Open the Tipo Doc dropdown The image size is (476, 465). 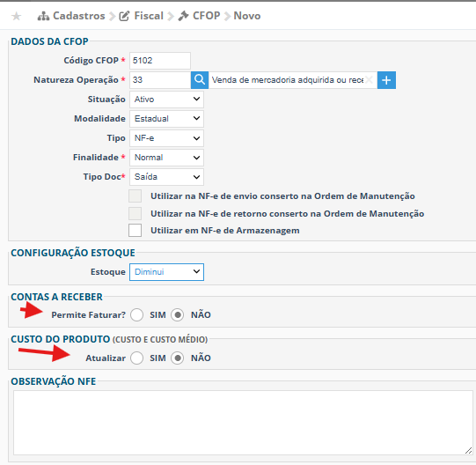[166, 177]
